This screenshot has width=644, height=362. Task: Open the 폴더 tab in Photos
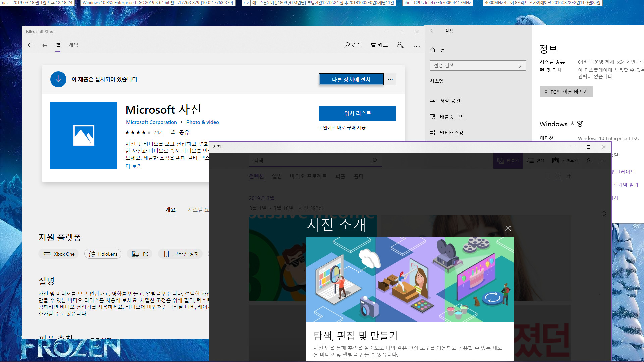coord(359,176)
